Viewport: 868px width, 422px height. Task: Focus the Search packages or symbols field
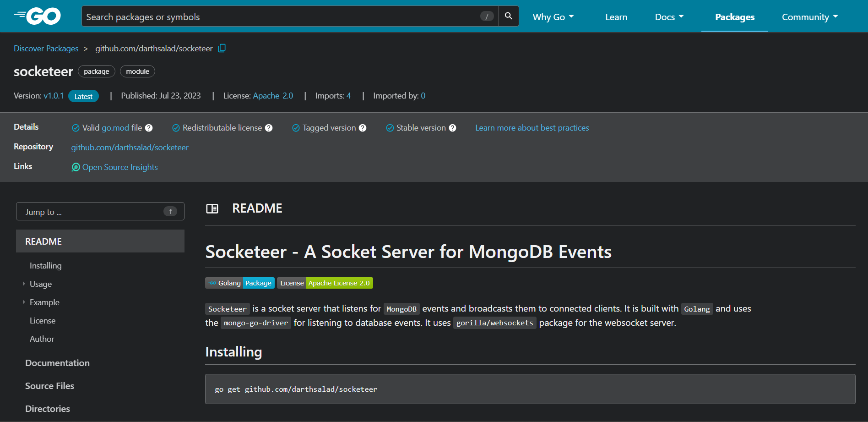[x=279, y=17]
